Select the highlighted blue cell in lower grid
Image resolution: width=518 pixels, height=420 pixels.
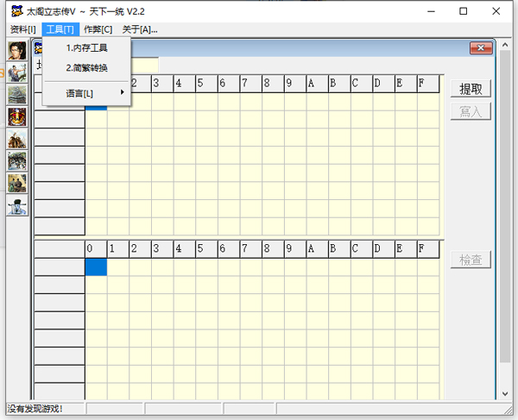click(x=96, y=266)
